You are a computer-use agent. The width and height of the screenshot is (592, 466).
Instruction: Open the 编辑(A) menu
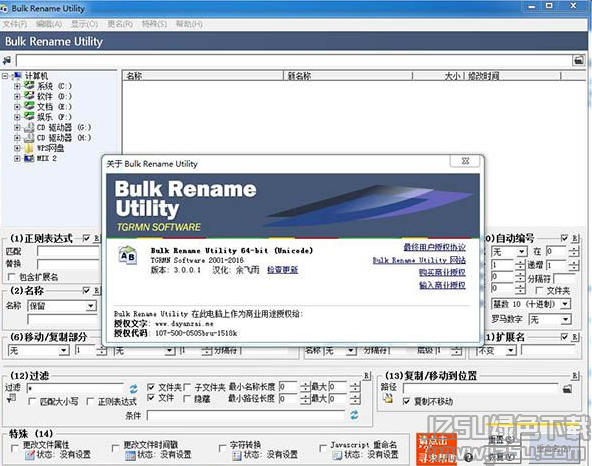(x=49, y=24)
